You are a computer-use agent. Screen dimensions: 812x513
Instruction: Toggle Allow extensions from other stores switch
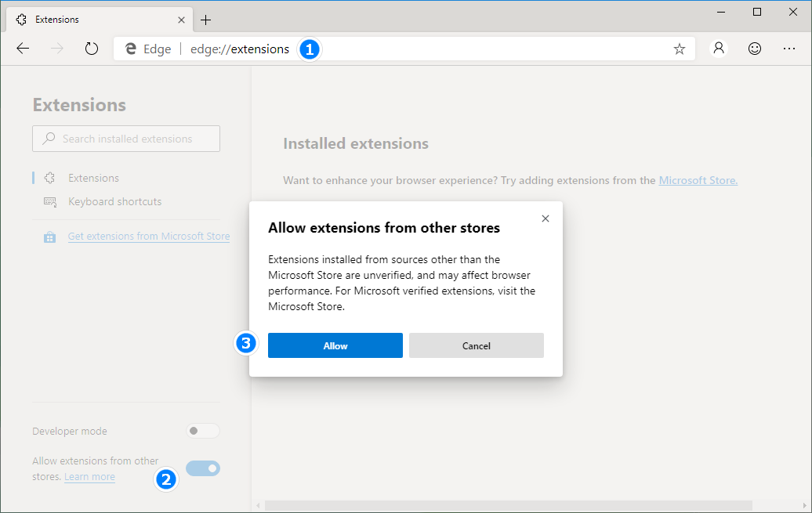click(x=203, y=468)
